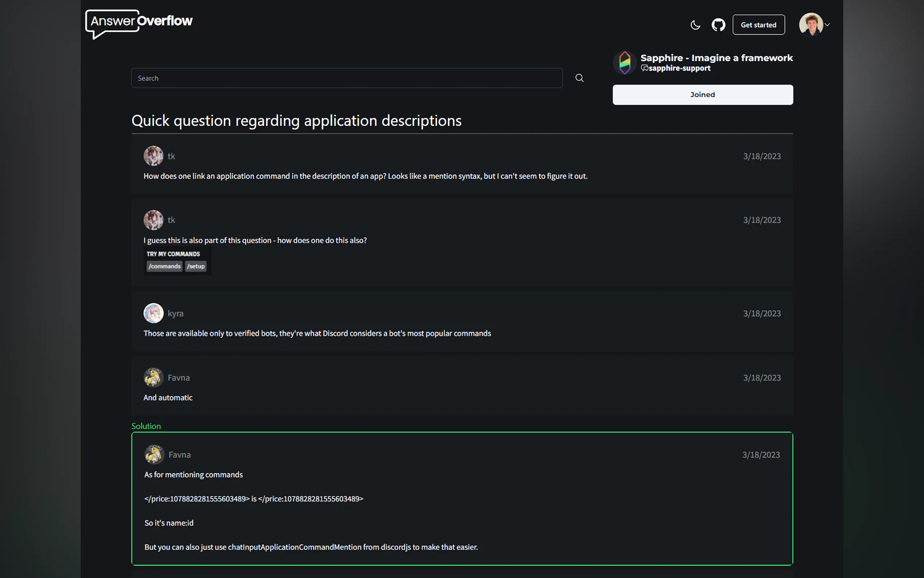Click the Get started button
This screenshot has height=578, width=924.
[758, 25]
